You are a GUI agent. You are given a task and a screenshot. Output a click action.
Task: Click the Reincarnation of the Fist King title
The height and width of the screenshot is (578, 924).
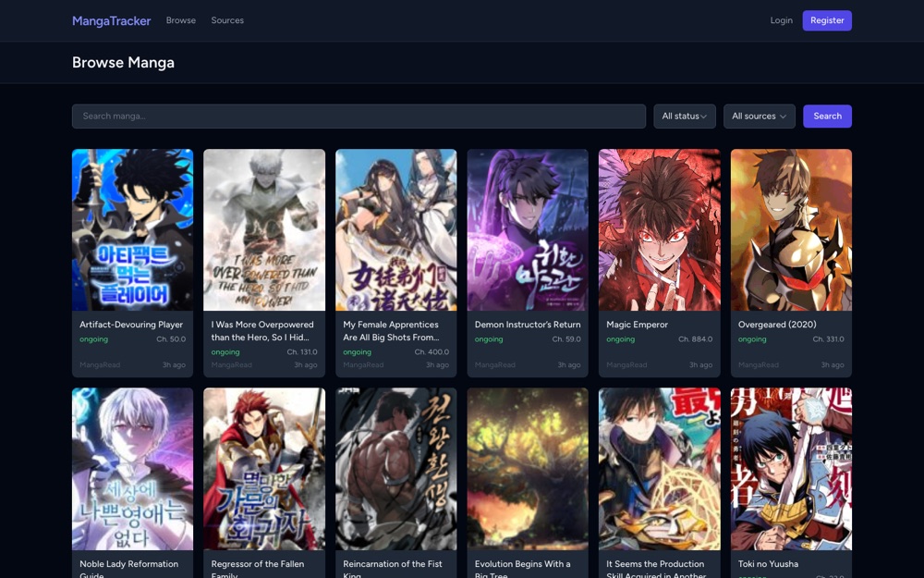pyautogui.click(x=393, y=569)
